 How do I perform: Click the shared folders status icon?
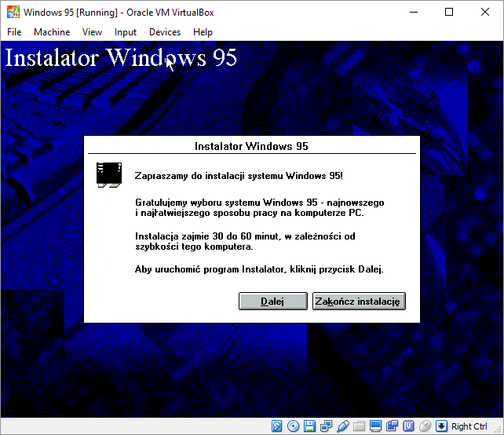pos(359,426)
